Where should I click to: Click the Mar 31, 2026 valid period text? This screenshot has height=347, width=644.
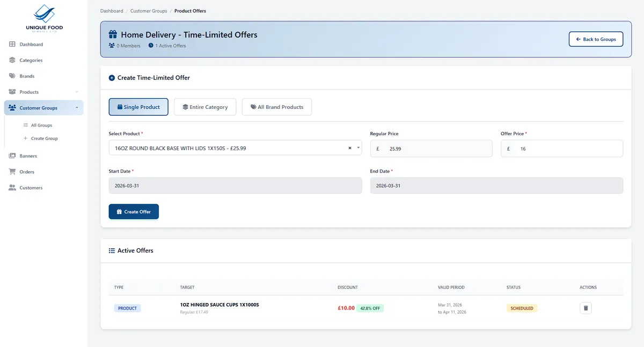[x=450, y=305]
